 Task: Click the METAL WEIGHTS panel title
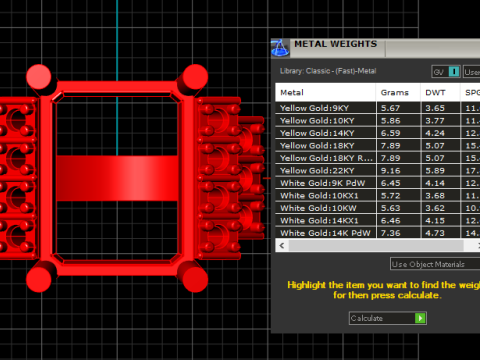[x=336, y=44]
